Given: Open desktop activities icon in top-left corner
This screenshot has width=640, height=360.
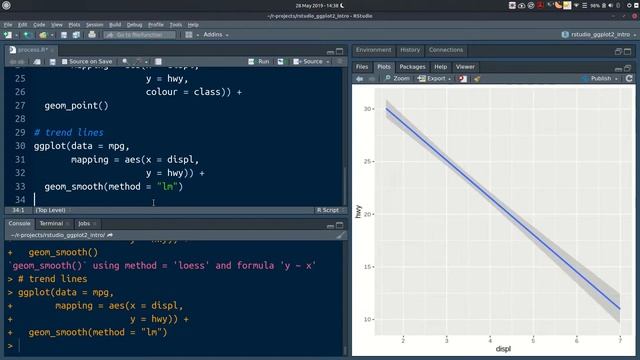Looking at the screenshot, I should [6, 6].
